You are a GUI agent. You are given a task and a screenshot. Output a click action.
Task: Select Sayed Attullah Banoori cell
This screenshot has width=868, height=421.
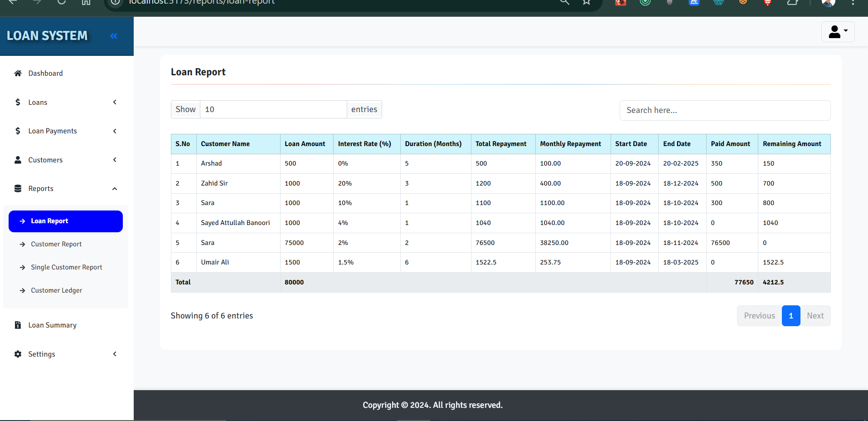238,223
